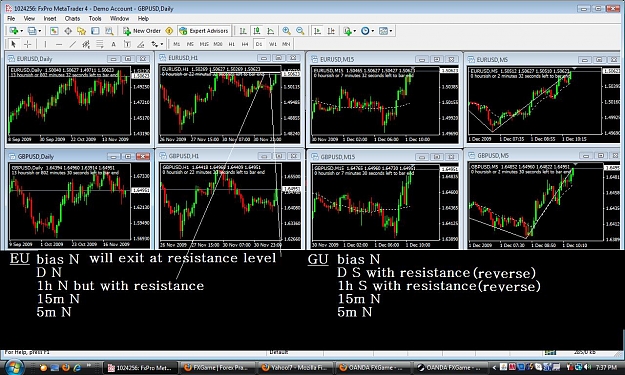
Task: Open the Indicators list dropdown
Action: [349, 31]
